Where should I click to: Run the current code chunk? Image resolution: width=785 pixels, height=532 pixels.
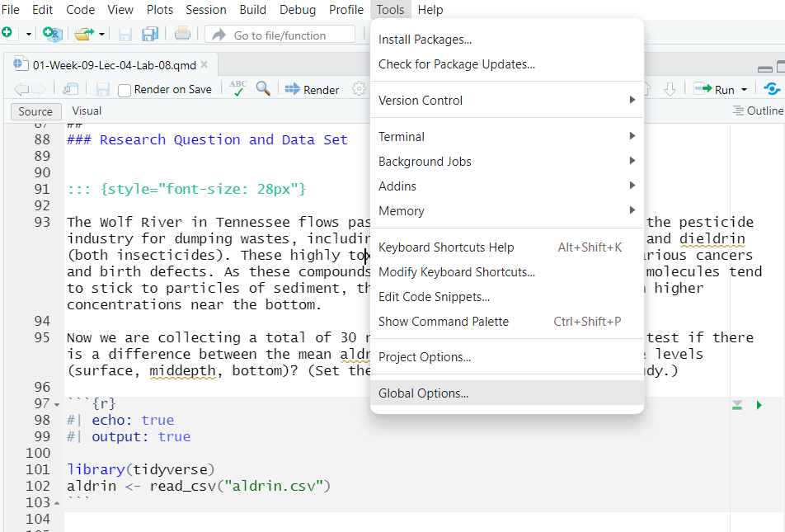(x=759, y=404)
